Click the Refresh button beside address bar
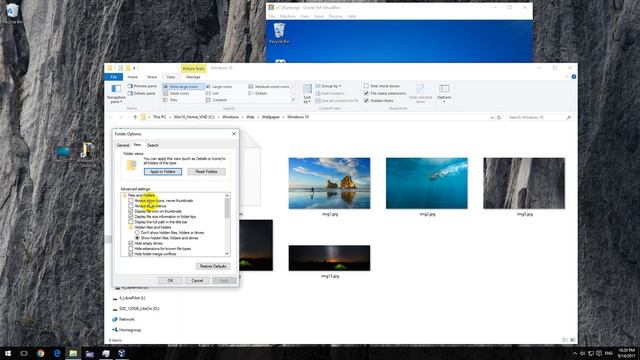The image size is (640, 360). coord(499,117)
